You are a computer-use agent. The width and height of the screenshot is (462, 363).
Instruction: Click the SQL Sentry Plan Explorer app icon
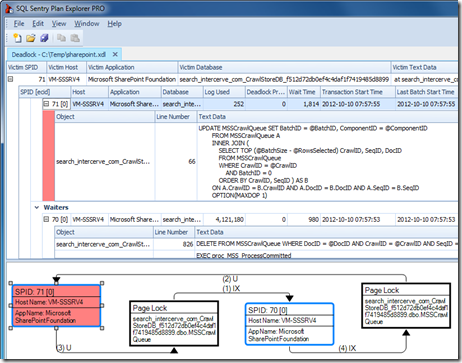(x=9, y=8)
